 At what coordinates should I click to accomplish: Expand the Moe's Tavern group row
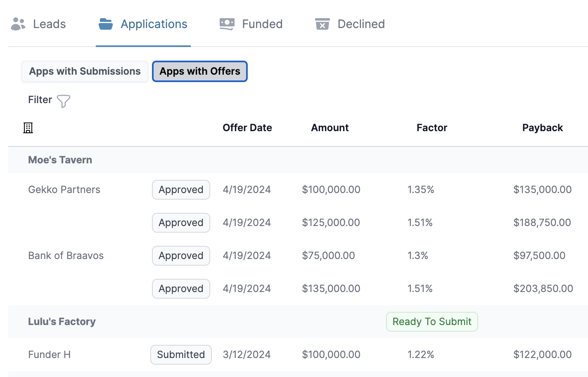click(x=60, y=160)
